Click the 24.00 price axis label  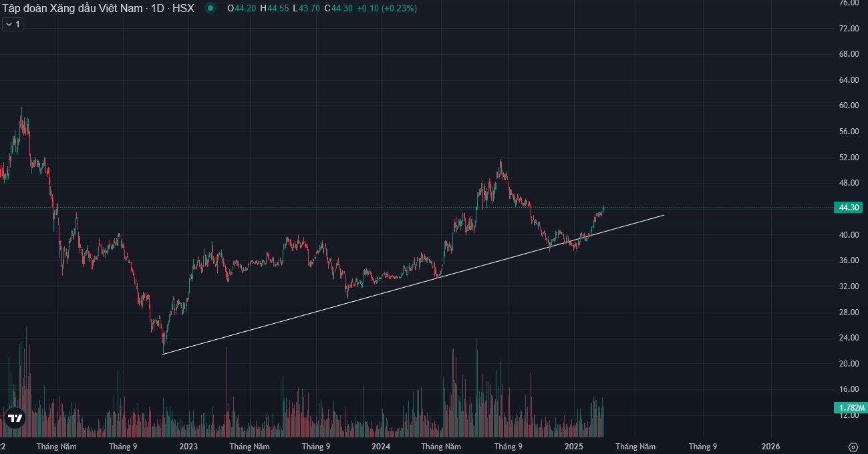pos(849,338)
